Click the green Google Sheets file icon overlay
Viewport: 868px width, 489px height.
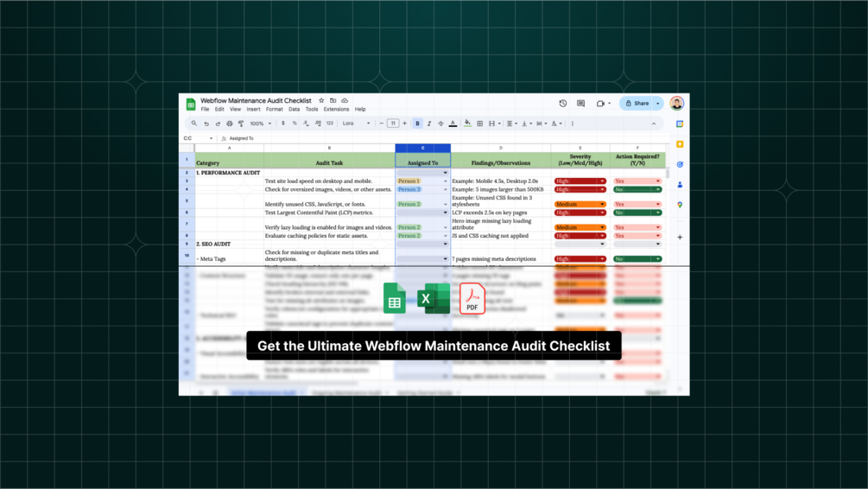point(394,298)
